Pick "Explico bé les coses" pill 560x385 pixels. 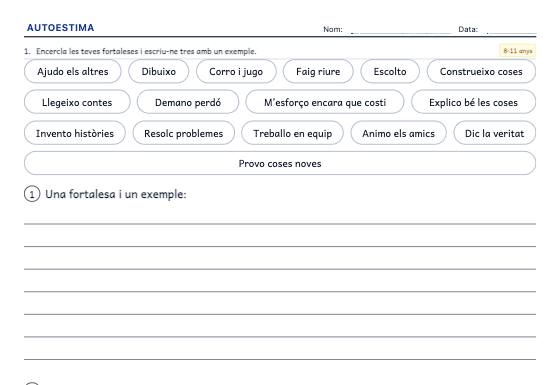coord(474,102)
